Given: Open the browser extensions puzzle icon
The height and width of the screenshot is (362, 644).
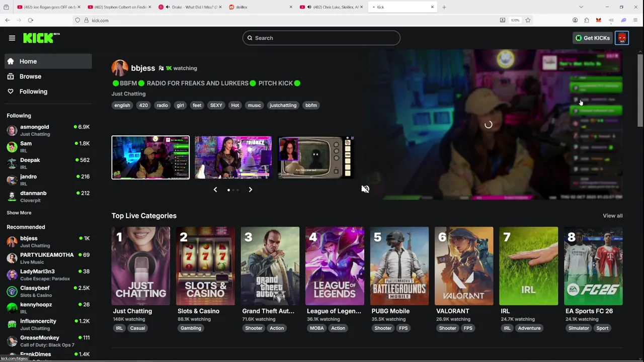Looking at the screenshot, I should 587,20.
